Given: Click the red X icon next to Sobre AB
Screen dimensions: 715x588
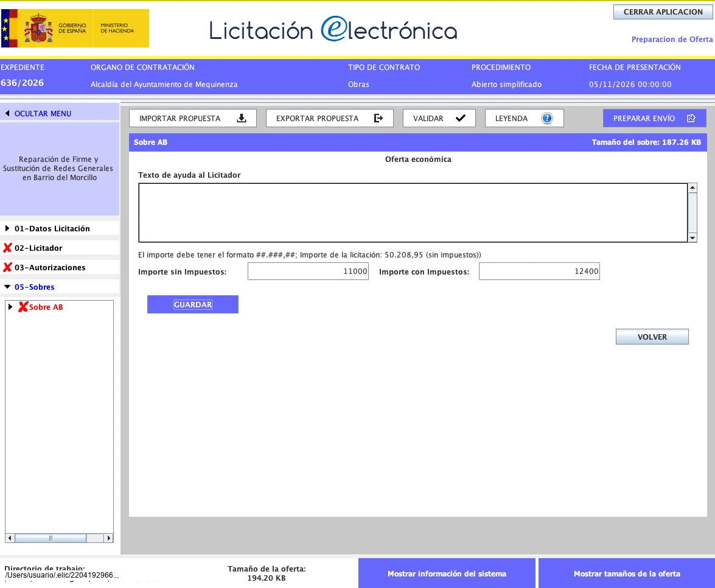Looking at the screenshot, I should [x=23, y=307].
